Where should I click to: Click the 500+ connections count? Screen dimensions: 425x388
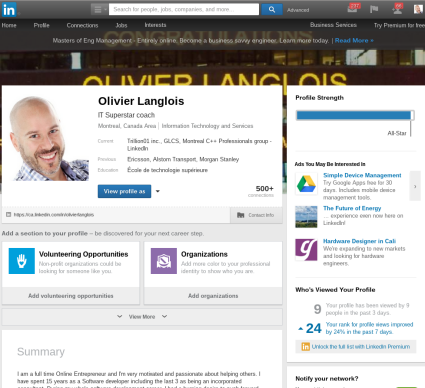click(x=261, y=191)
